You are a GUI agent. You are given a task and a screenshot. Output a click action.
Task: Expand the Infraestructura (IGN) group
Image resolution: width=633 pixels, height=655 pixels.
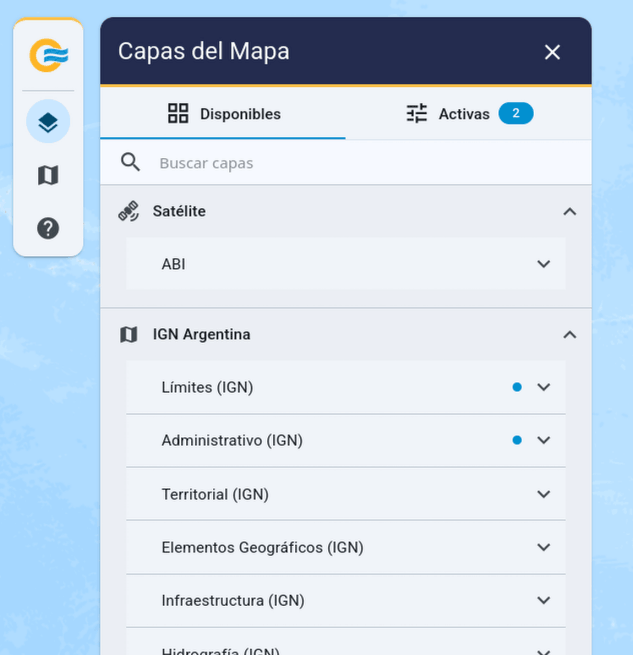coord(544,600)
